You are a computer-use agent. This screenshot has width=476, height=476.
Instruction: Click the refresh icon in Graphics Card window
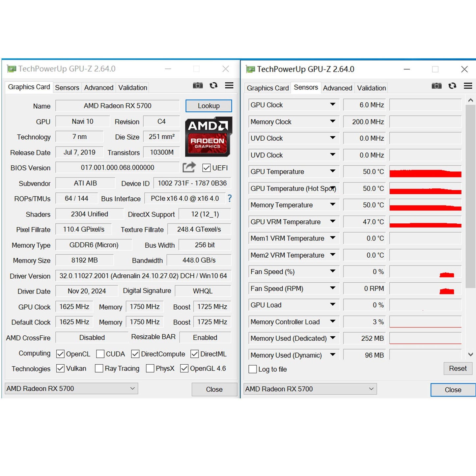click(x=213, y=86)
